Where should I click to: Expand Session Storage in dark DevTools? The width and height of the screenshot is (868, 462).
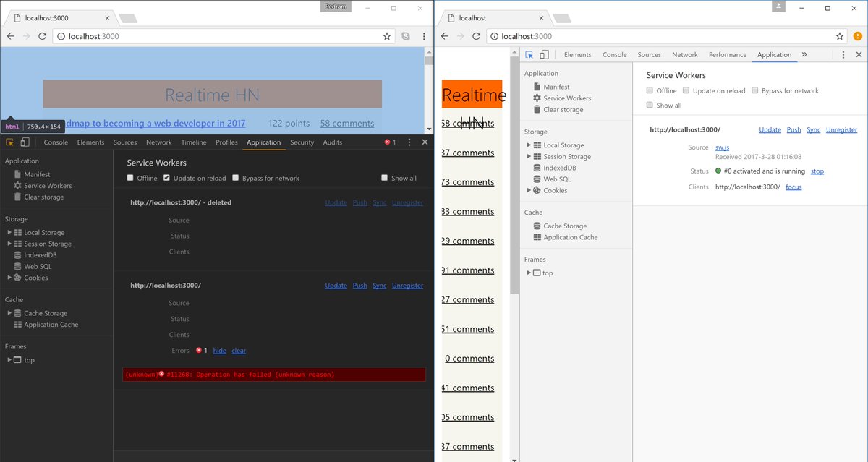9,244
